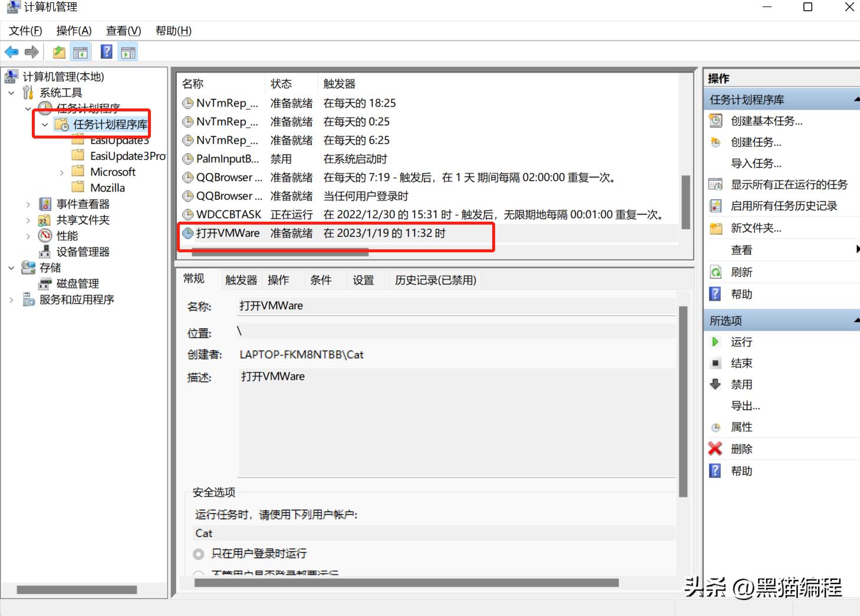Screen dimensions: 860x616
Task: Open the 查看 submenu arrow in actions panel
Action: (x=856, y=249)
